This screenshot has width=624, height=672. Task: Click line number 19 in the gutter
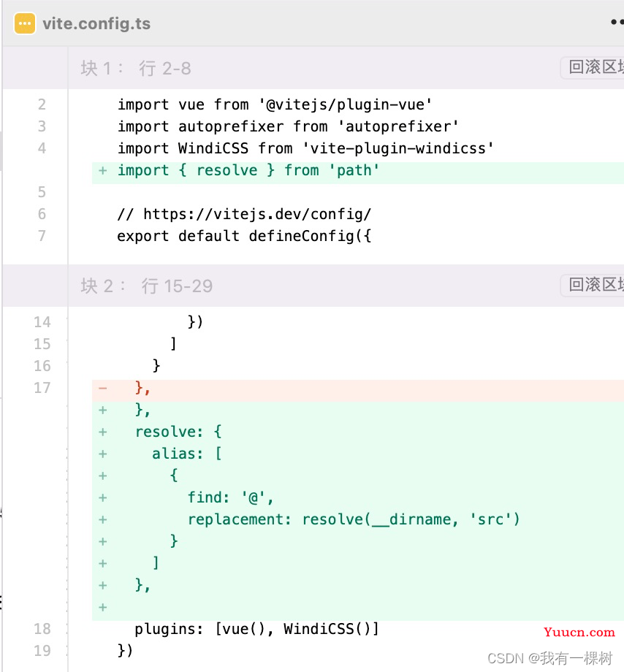point(42,651)
